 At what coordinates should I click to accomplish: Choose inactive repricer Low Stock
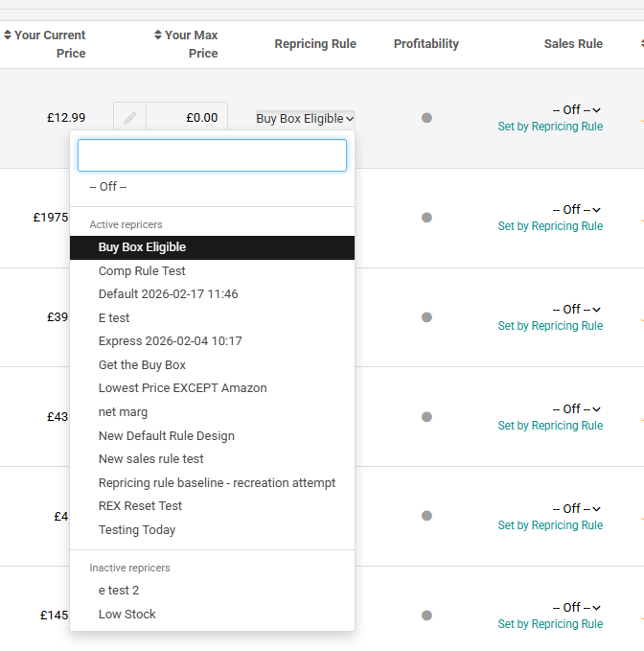(x=212, y=615)
